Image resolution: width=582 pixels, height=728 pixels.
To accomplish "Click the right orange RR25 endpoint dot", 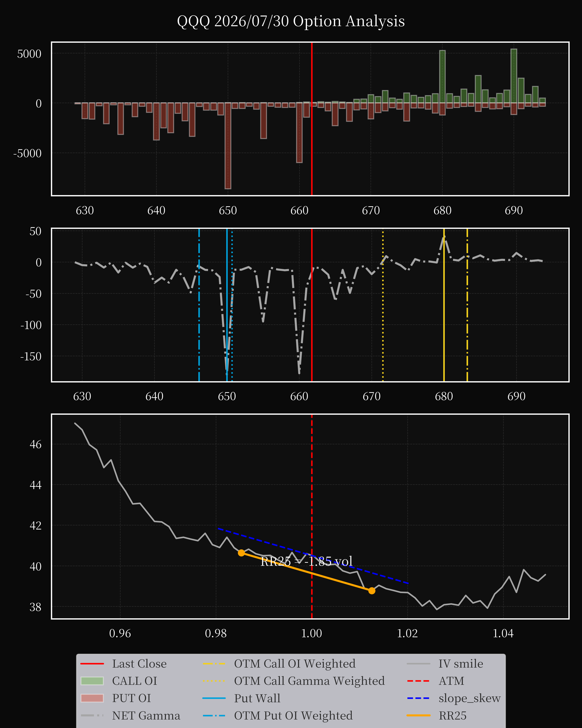I will [x=372, y=591].
